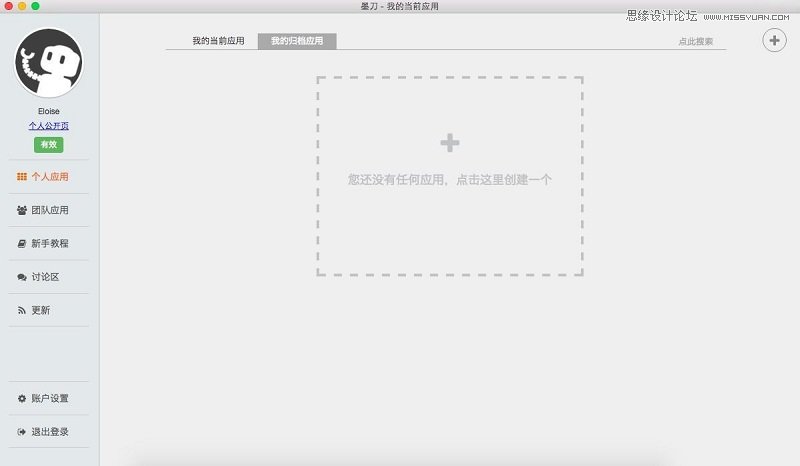Image resolution: width=800 pixels, height=466 pixels.
Task: Click the 您还没有任何应用 create prompt text
Action: coord(449,180)
